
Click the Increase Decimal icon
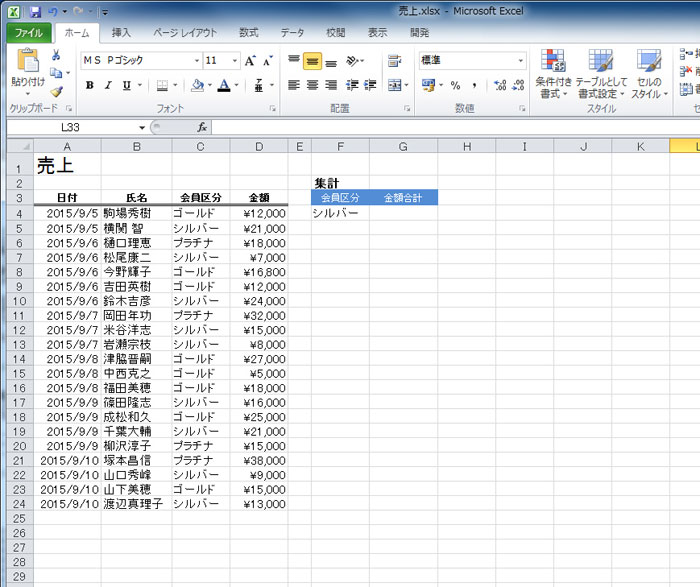pos(496,85)
